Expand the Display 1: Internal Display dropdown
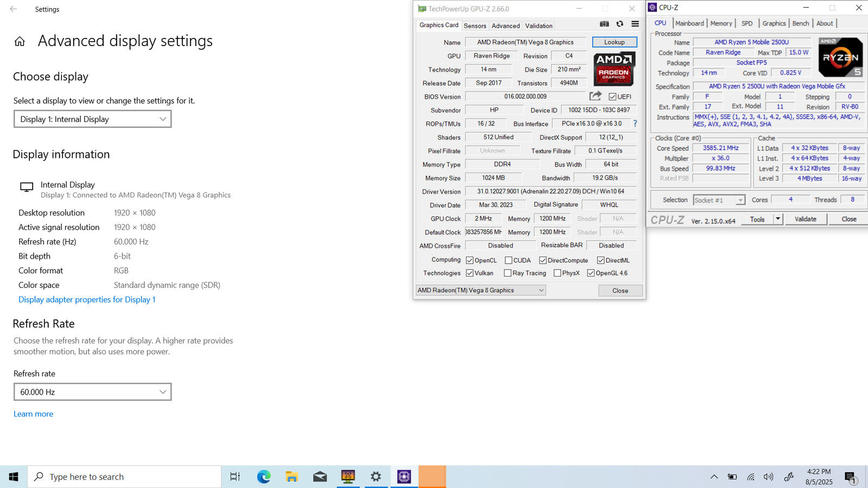Viewport: 868px width, 488px height. pos(92,119)
